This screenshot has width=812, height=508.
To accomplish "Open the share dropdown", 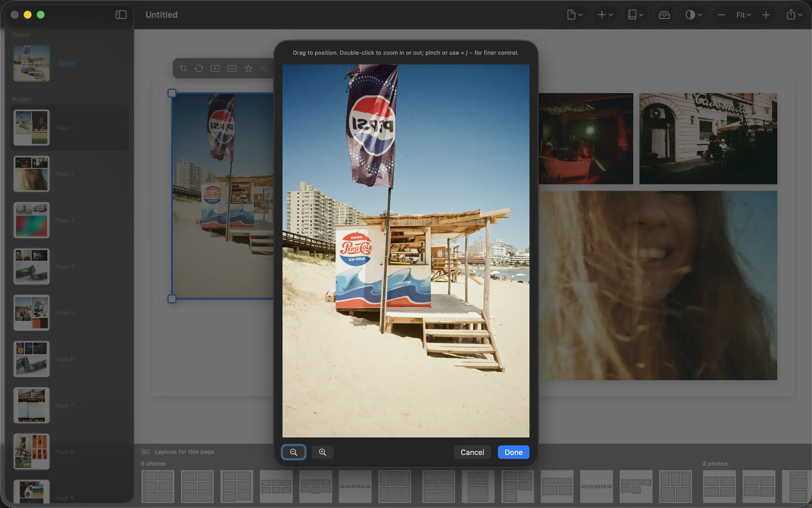I will tap(794, 15).
